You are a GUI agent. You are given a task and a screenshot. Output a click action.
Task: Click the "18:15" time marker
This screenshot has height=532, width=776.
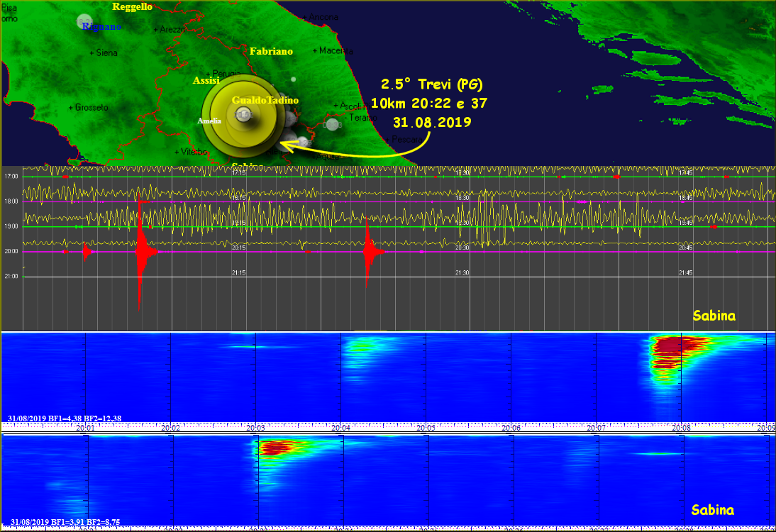239,197
